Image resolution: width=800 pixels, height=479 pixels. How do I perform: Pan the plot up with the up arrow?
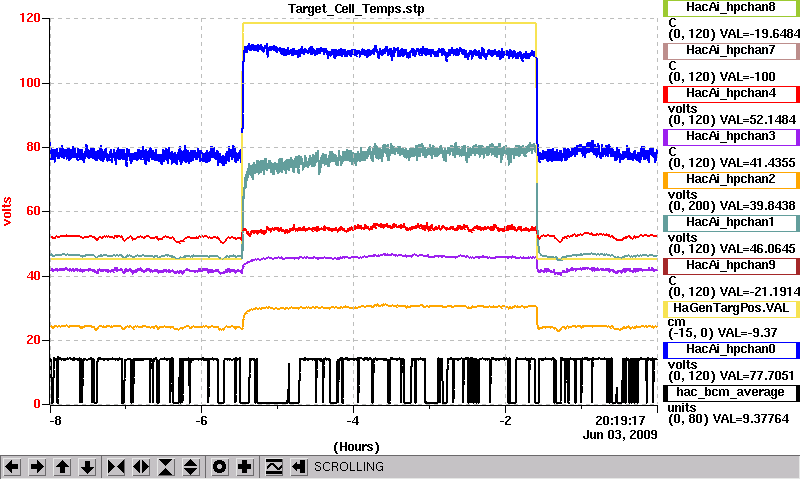(x=62, y=467)
